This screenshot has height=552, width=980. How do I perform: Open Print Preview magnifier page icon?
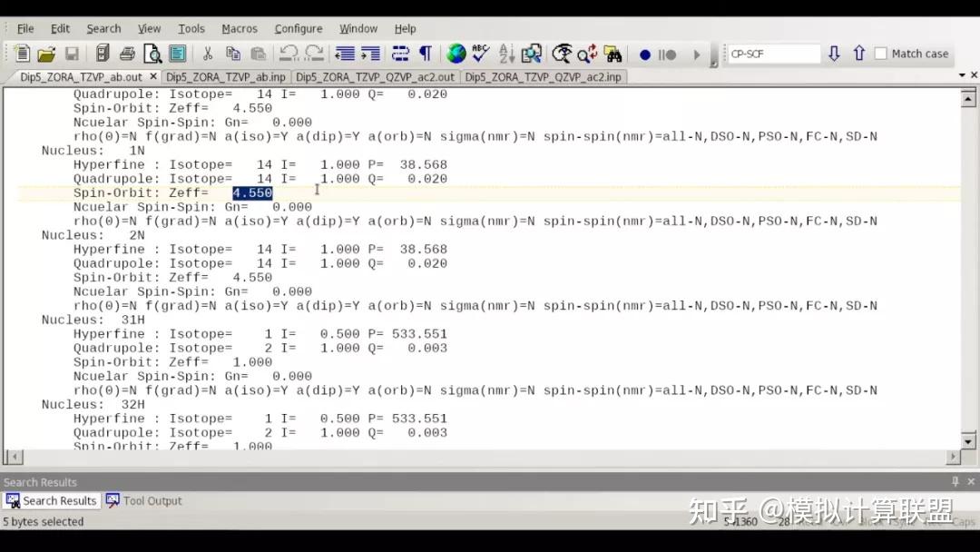point(152,54)
